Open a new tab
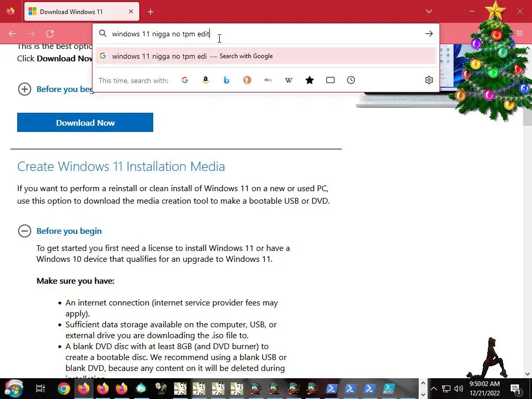Screen dimensions: 532x399 (150, 12)
